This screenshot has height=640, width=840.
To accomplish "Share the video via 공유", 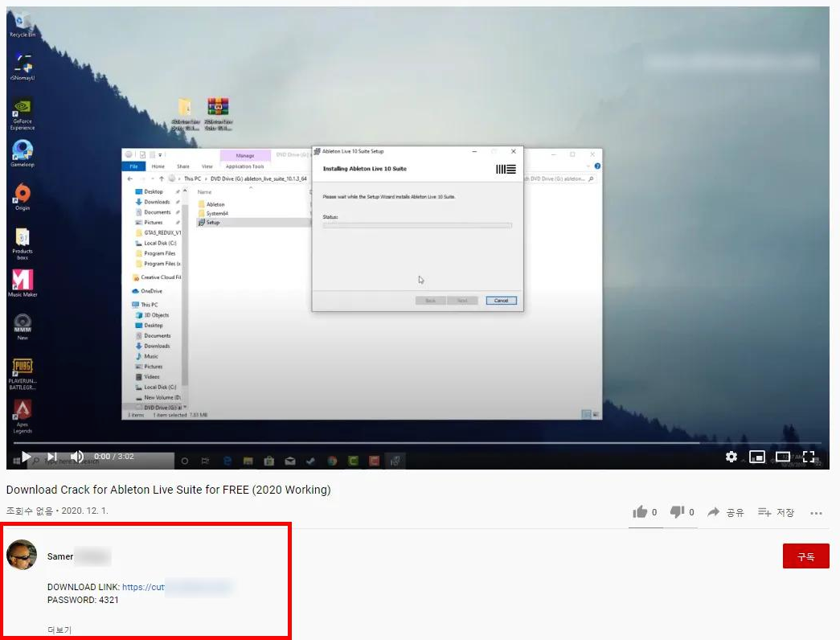I will [725, 512].
